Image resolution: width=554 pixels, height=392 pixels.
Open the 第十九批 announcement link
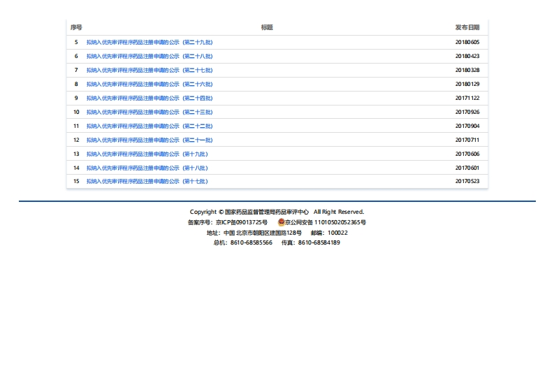[x=147, y=154]
